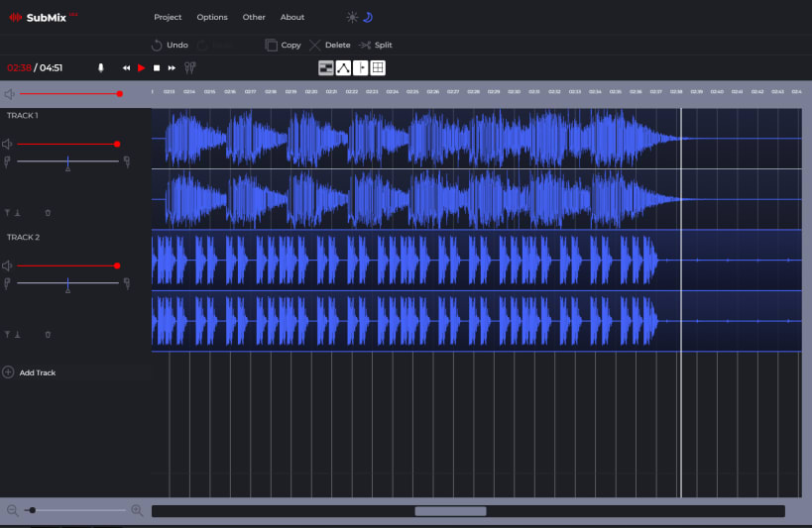Delete Track 2 with its trash icon
The image size is (812, 528).
[x=48, y=335]
